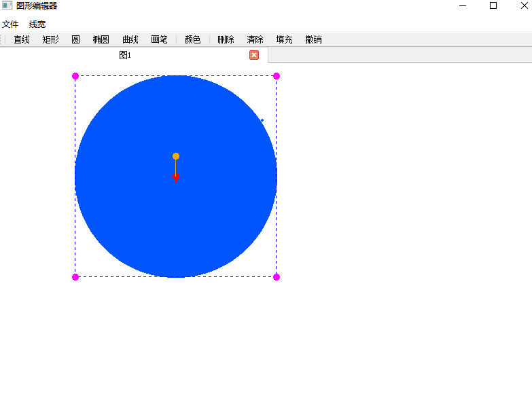
Task: Open the 颜色 color picker
Action: click(x=193, y=39)
